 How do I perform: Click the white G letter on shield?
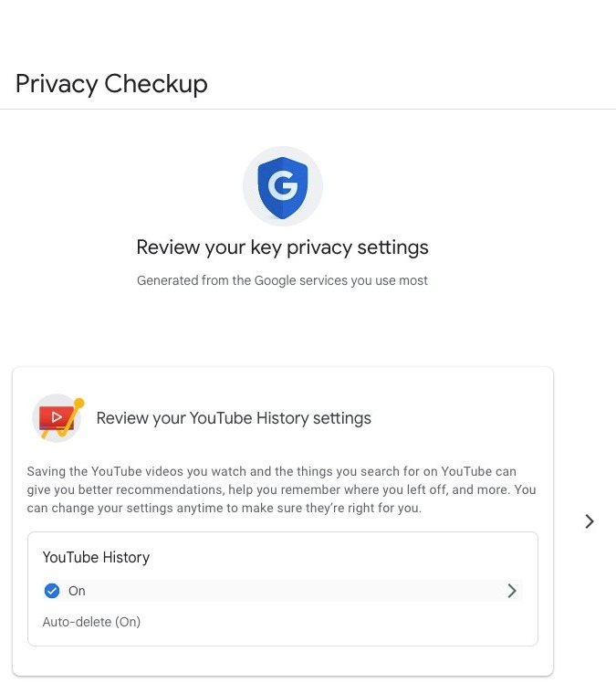(x=282, y=186)
